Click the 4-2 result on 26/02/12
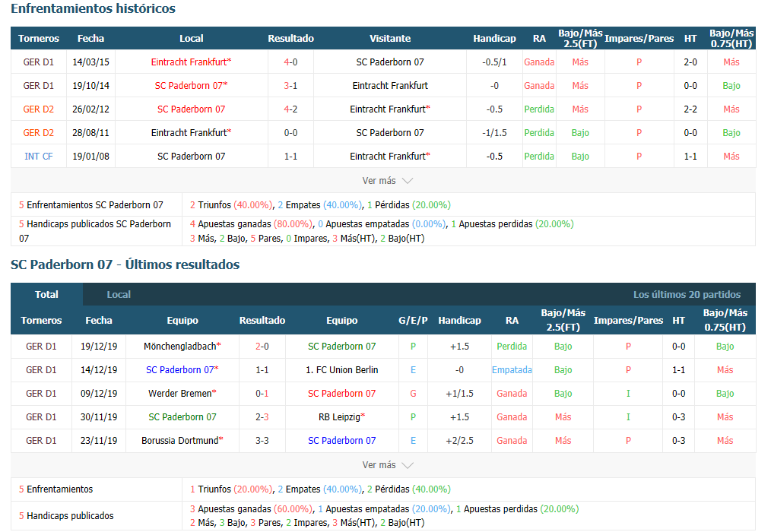771x532 pixels. (x=290, y=109)
